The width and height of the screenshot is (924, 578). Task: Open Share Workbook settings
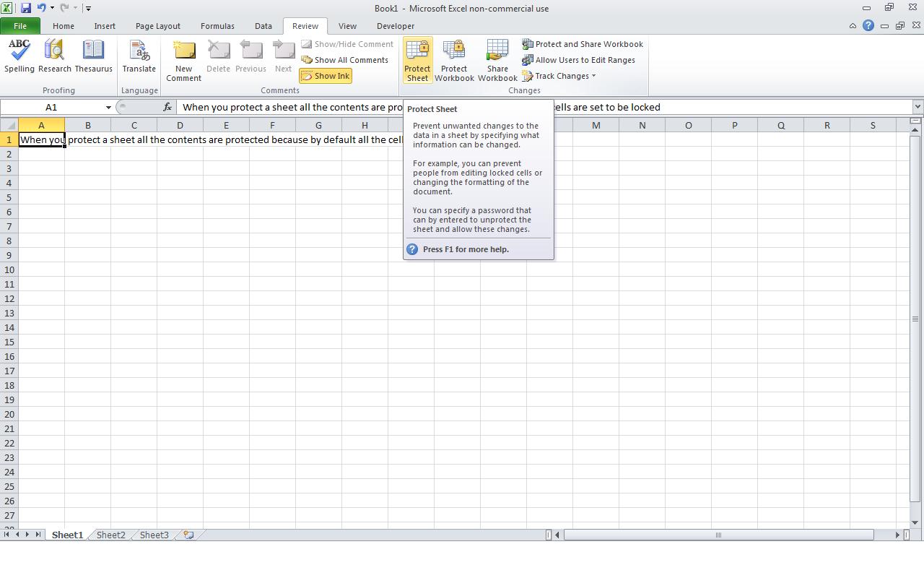[x=497, y=59]
